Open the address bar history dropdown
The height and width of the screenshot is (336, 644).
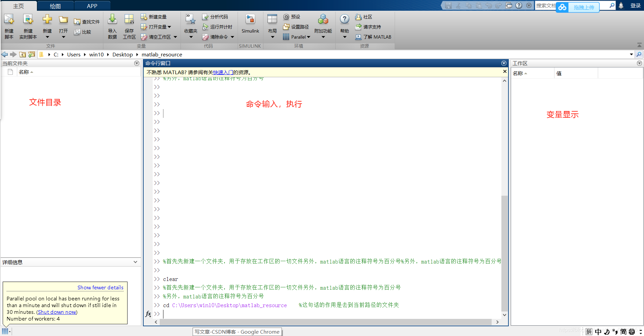click(631, 54)
